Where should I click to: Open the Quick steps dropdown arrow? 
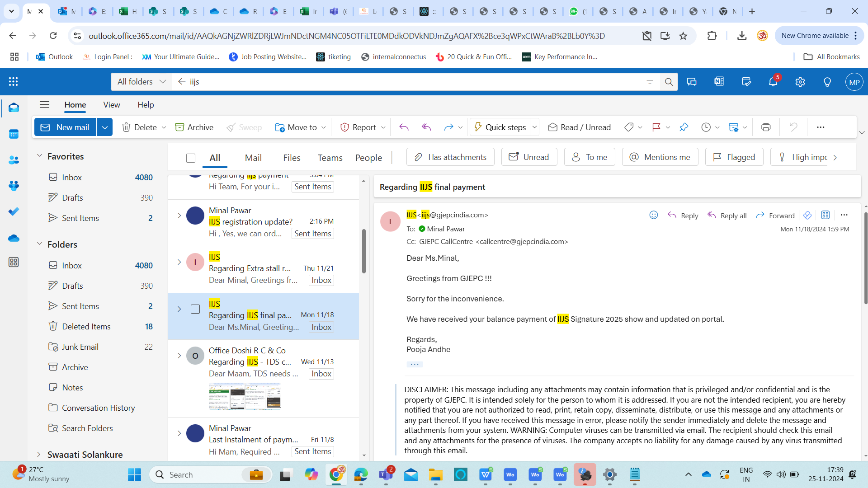534,127
